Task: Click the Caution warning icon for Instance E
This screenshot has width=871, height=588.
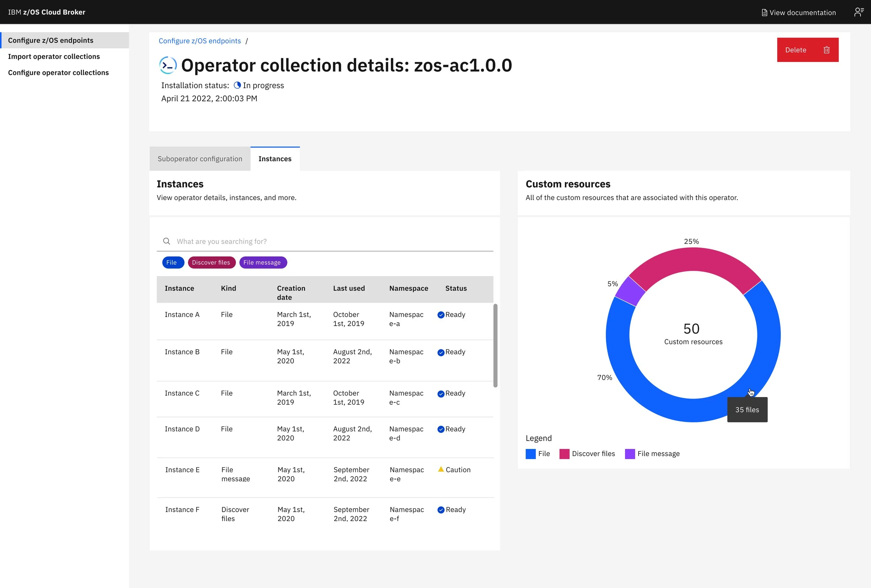Action: coord(441,469)
